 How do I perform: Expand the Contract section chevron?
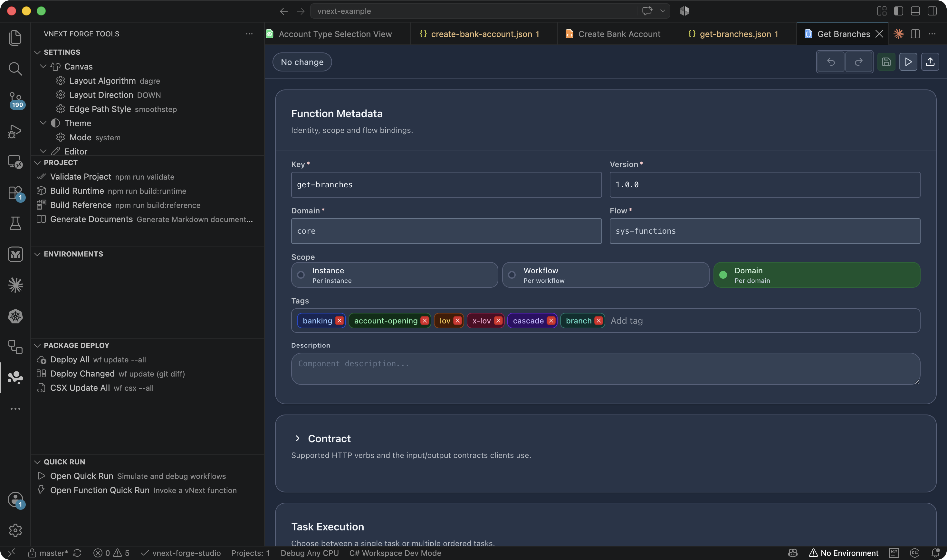(x=298, y=438)
